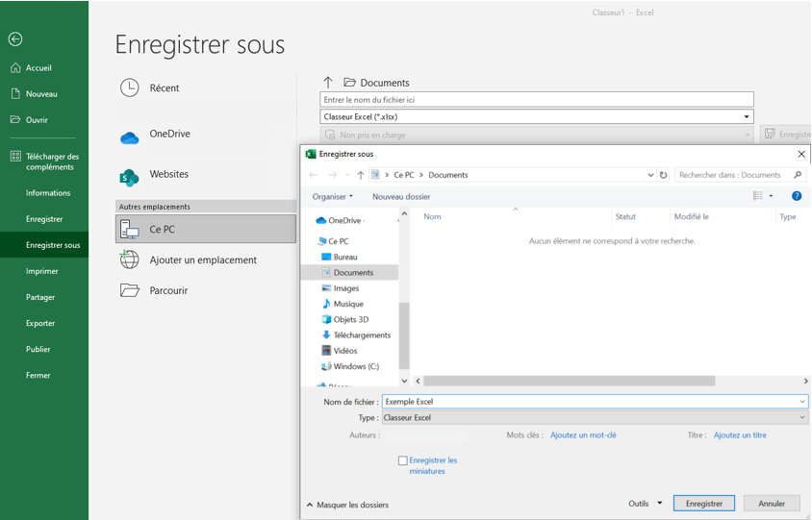
Task: Click the horizontal scrollbar in file list
Action: click(570, 381)
